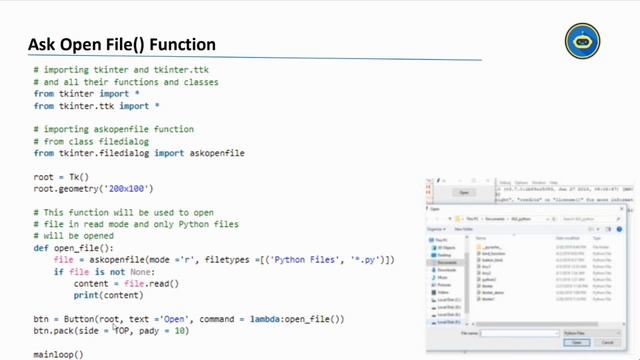Click the search box in Open dialog
The height and width of the screenshot is (360, 640).
590,219
